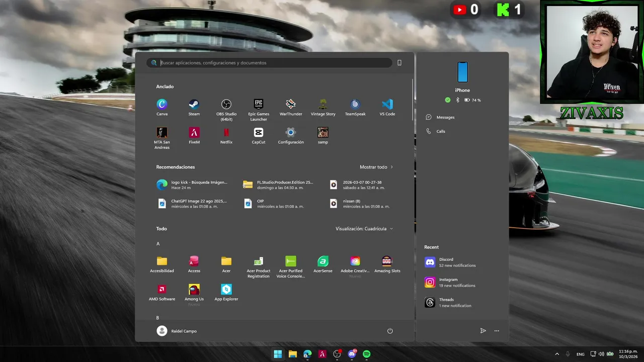Click the ENG language indicator

point(581,354)
